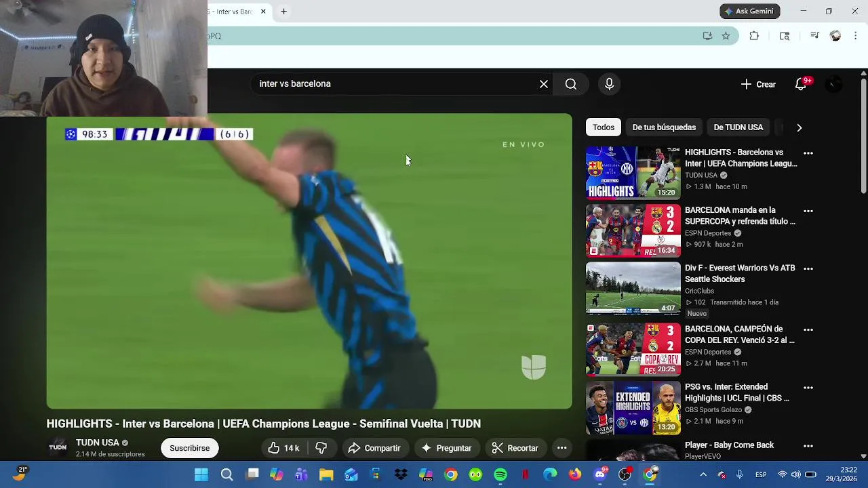
Task: Click the Crear button
Action: point(758,84)
